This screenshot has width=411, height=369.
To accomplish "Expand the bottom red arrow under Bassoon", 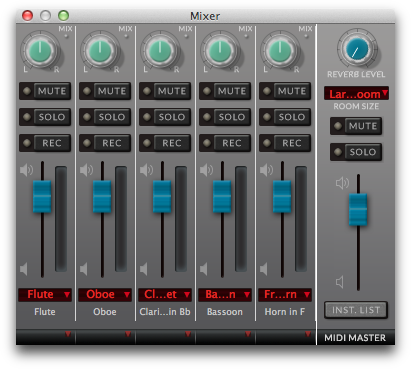I will [x=248, y=334].
